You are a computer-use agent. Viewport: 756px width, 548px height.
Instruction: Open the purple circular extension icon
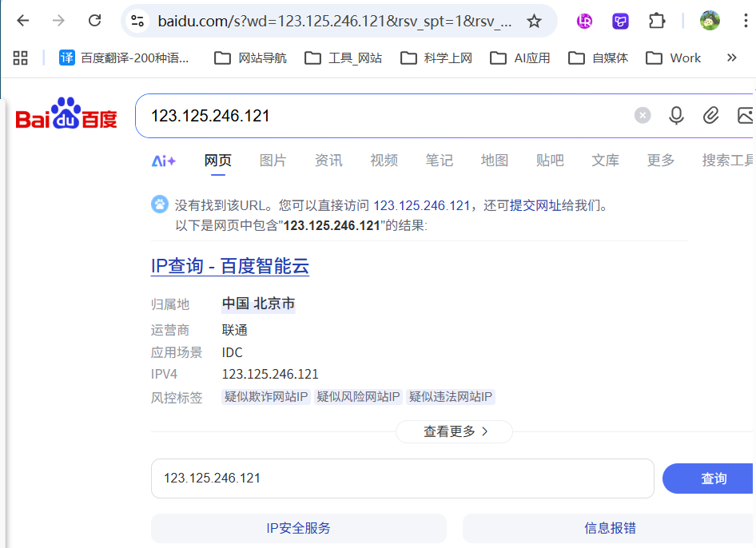(x=584, y=21)
